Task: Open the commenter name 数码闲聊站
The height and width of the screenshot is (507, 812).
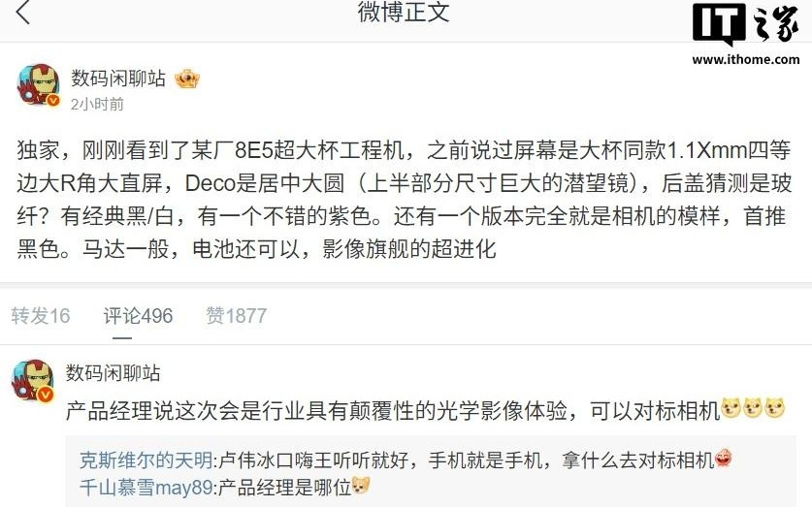Action: coord(113,373)
